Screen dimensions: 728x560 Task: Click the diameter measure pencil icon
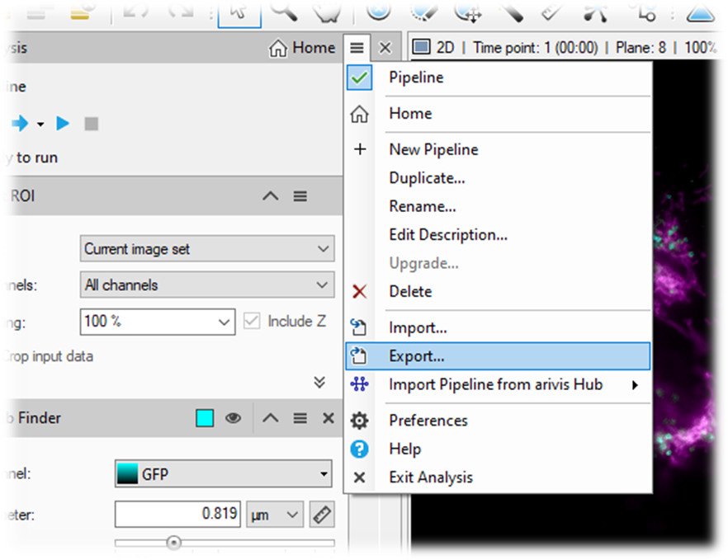[321, 514]
